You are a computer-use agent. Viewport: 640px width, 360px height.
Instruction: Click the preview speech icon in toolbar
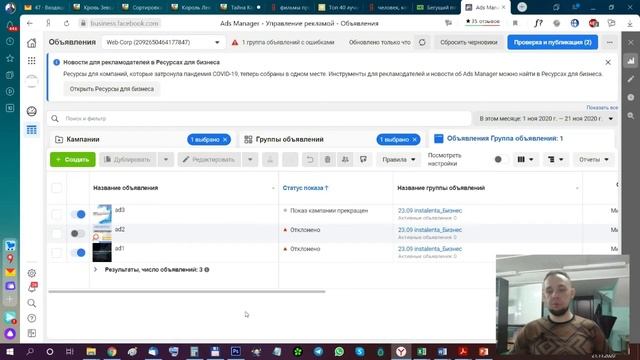point(363,160)
